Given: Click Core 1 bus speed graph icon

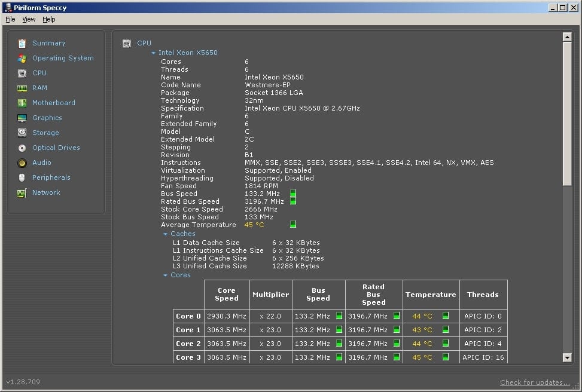Looking at the screenshot, I should [339, 329].
